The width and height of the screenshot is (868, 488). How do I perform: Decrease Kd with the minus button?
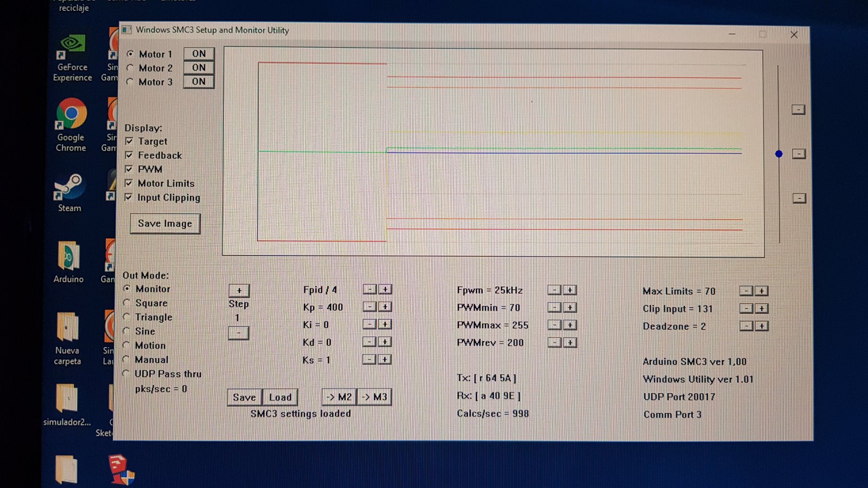369,342
